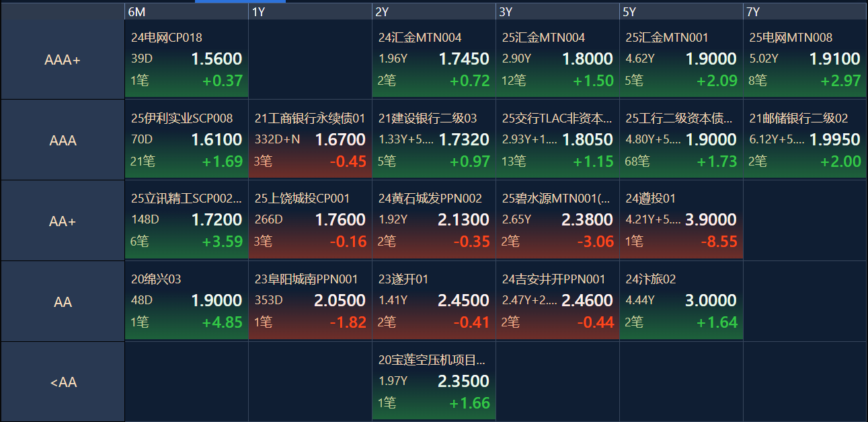Select the 24汴旅02 bond cell
Screen dimensions: 868x422
point(681,300)
